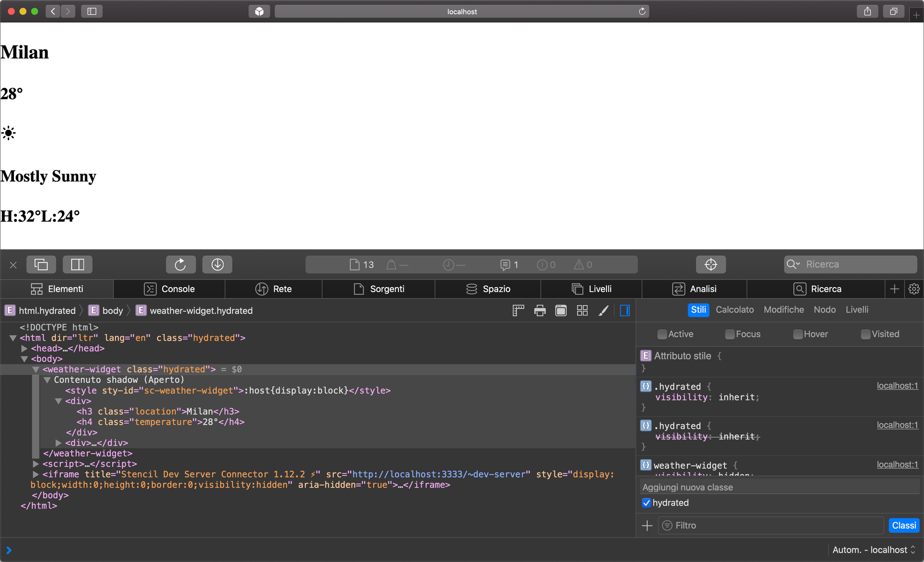The height and width of the screenshot is (562, 924).
Task: Reload page from inspector toolbar
Action: coord(180,264)
